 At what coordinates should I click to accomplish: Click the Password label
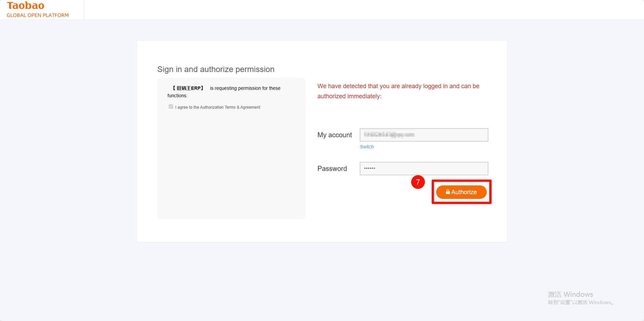pos(332,169)
